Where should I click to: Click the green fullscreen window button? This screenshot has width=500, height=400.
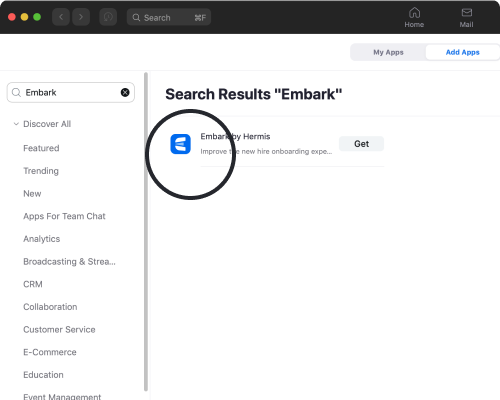(x=37, y=17)
